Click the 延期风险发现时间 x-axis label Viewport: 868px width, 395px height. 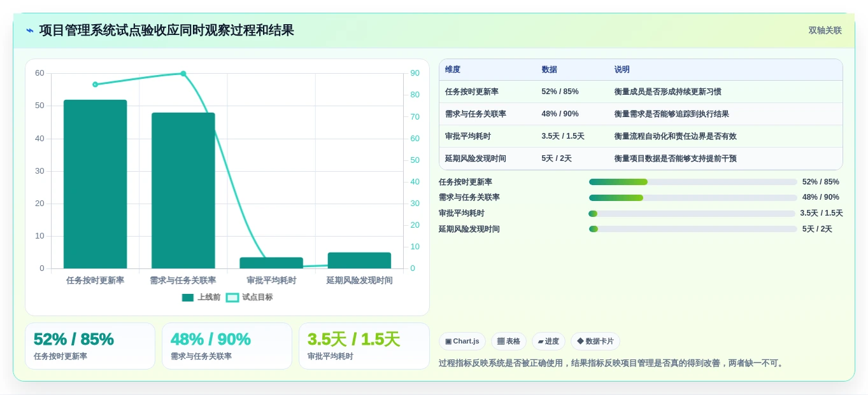point(359,281)
